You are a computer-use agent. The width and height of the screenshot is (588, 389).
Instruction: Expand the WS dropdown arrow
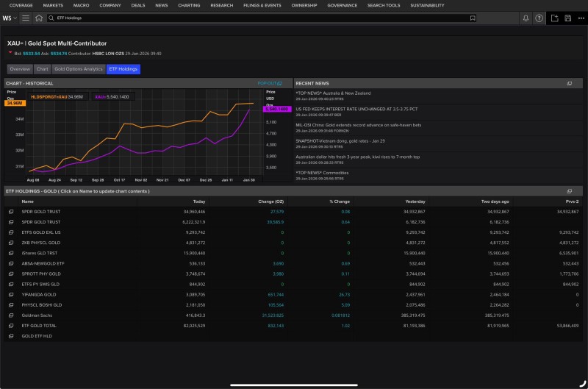click(x=15, y=18)
